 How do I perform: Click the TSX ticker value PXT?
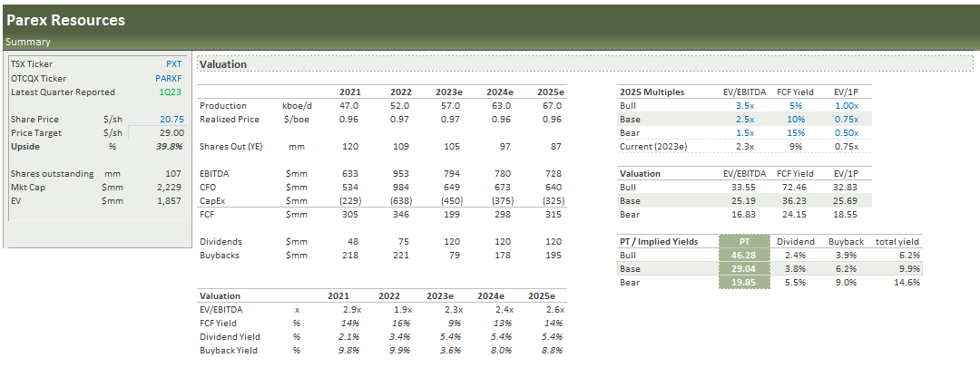(x=173, y=64)
